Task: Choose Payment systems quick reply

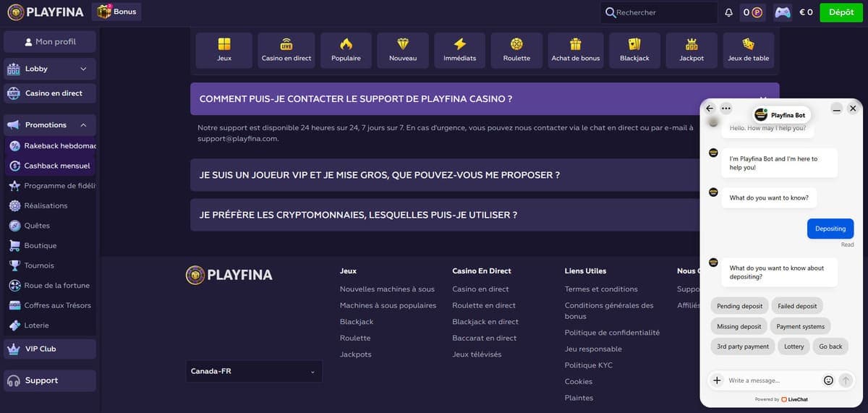Action: point(800,326)
